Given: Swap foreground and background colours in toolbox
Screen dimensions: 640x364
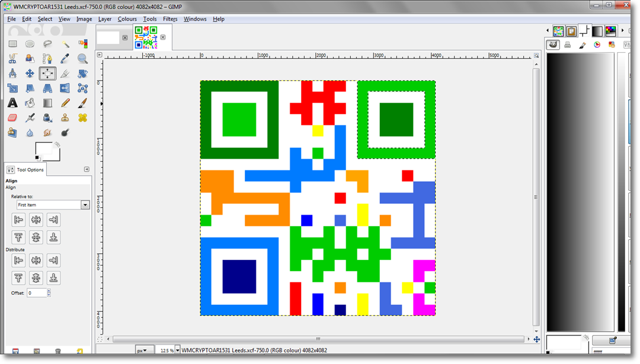Looking at the screenshot, I should [57, 144].
